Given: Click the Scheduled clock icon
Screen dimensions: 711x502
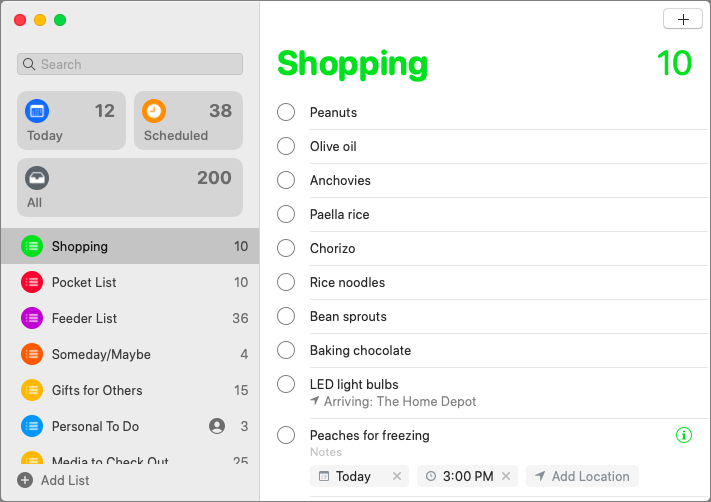Looking at the screenshot, I should (154, 111).
